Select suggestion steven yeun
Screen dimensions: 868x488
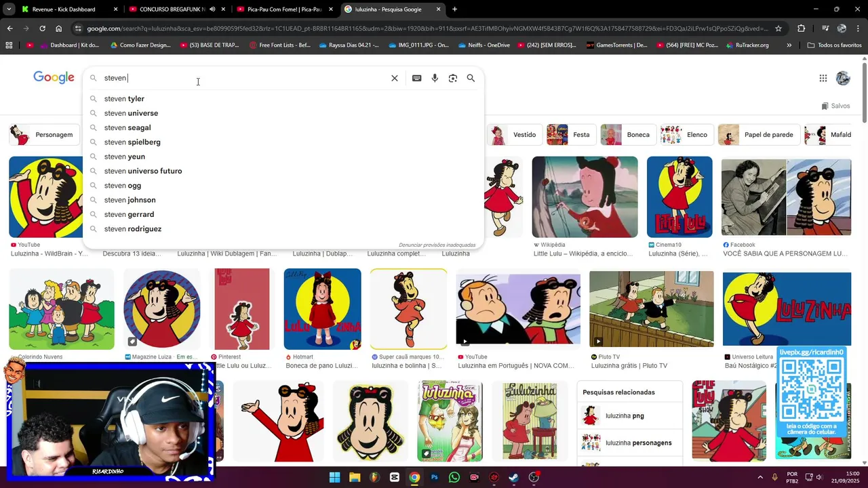click(x=283, y=157)
